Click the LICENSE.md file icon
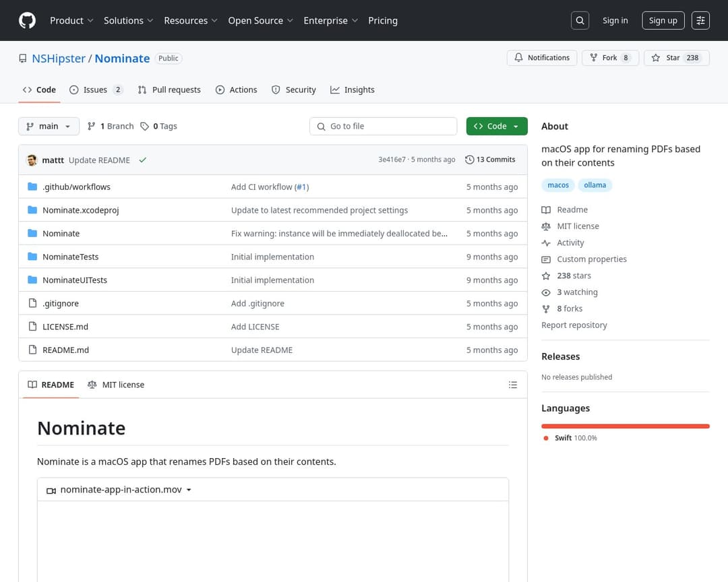This screenshot has height=582, width=728. click(x=32, y=326)
